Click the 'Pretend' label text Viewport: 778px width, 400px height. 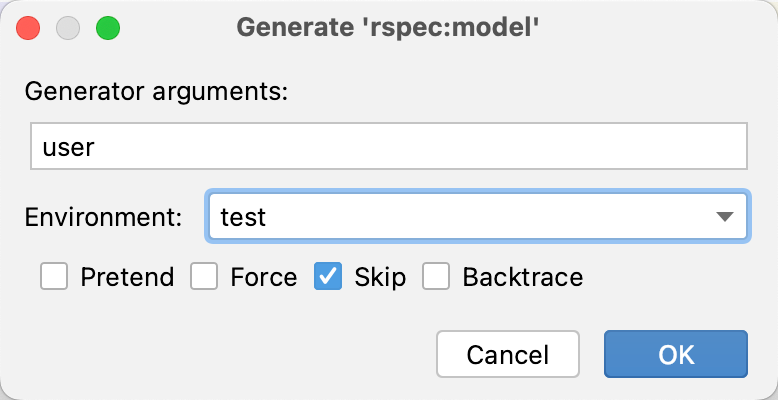127,276
